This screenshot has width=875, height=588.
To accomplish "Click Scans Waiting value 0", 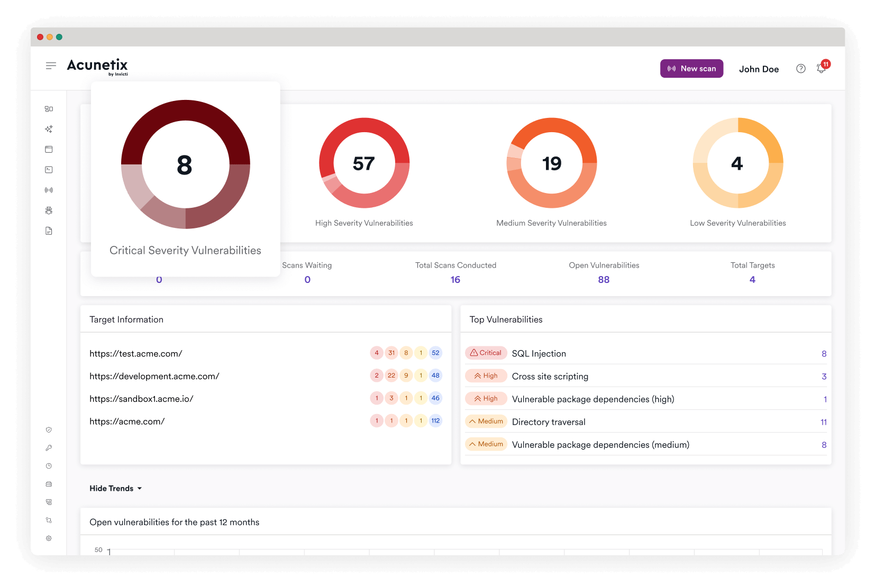I will pyautogui.click(x=307, y=280).
